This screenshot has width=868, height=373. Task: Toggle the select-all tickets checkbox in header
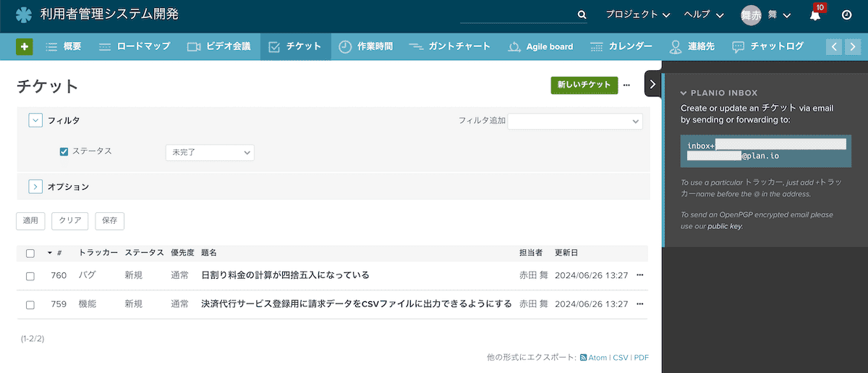click(30, 253)
